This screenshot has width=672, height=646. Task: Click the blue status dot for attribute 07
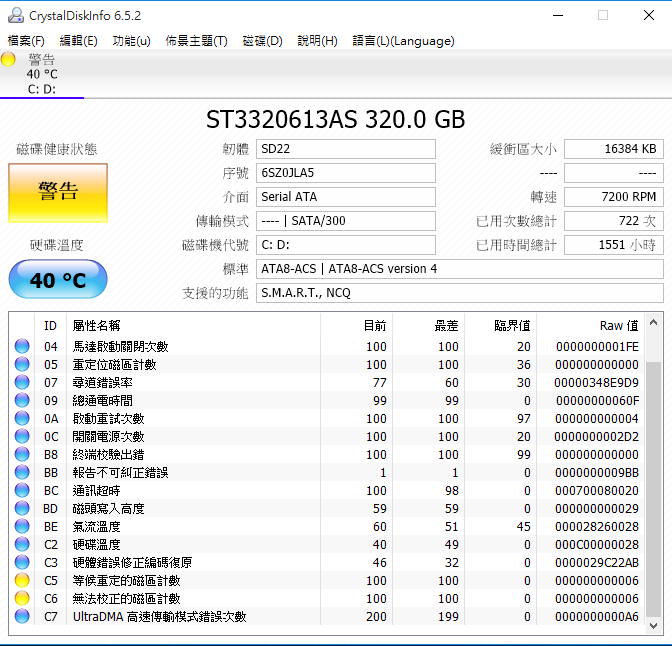(x=22, y=382)
